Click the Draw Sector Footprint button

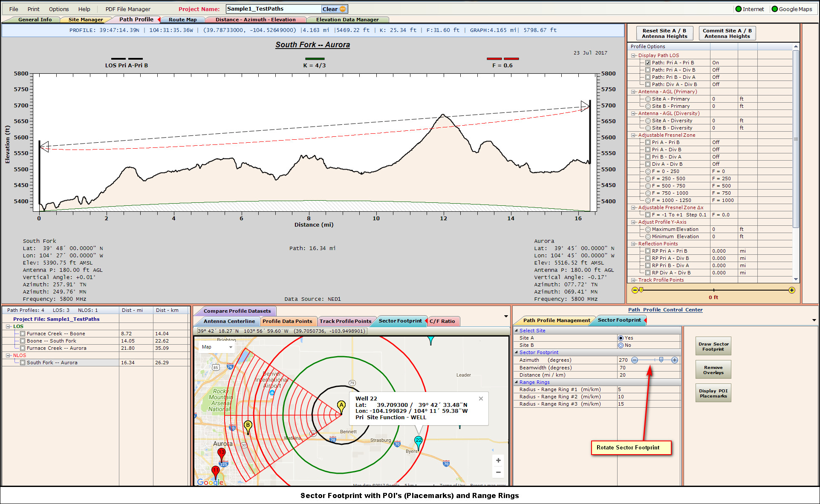tap(713, 346)
